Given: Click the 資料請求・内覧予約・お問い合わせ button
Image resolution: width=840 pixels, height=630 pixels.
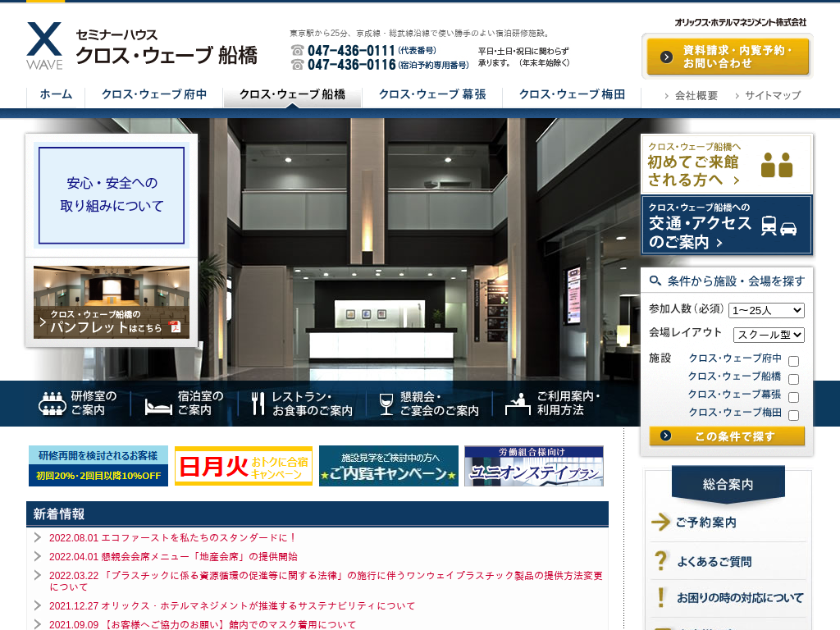Looking at the screenshot, I should pos(728,57).
